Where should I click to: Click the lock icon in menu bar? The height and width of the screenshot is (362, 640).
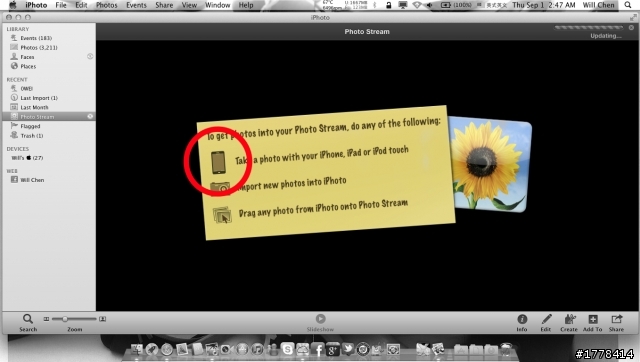tap(389, 5)
